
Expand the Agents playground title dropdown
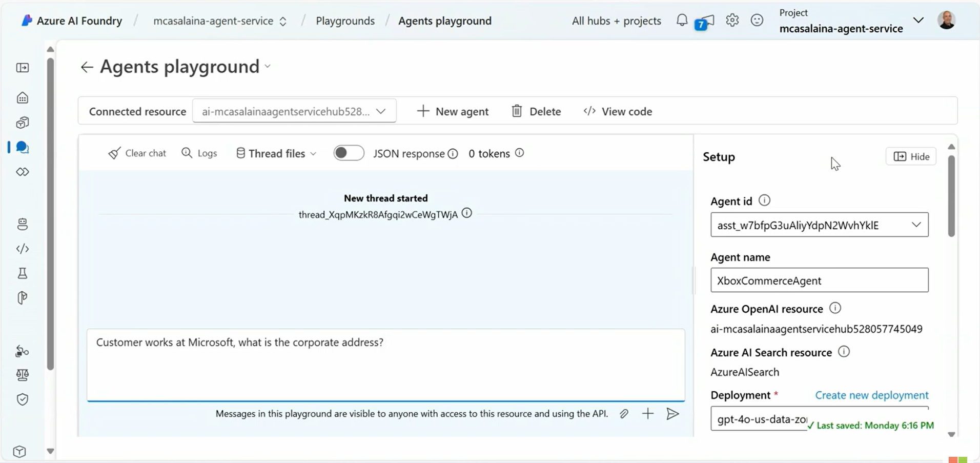268,67
